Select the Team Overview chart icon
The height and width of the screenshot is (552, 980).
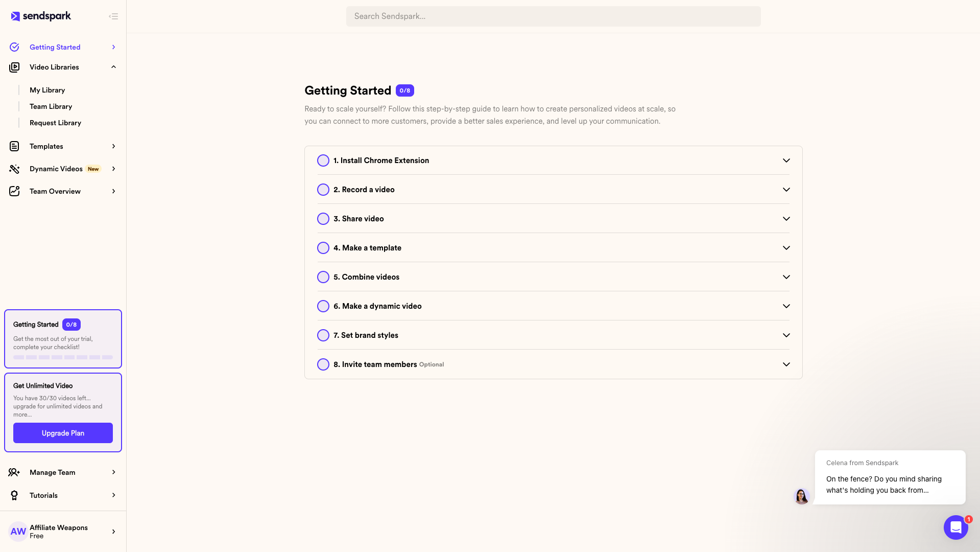[x=14, y=191]
